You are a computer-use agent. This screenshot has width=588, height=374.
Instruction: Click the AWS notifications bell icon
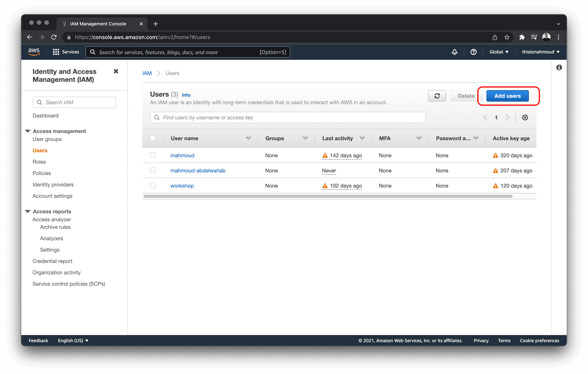coord(455,52)
